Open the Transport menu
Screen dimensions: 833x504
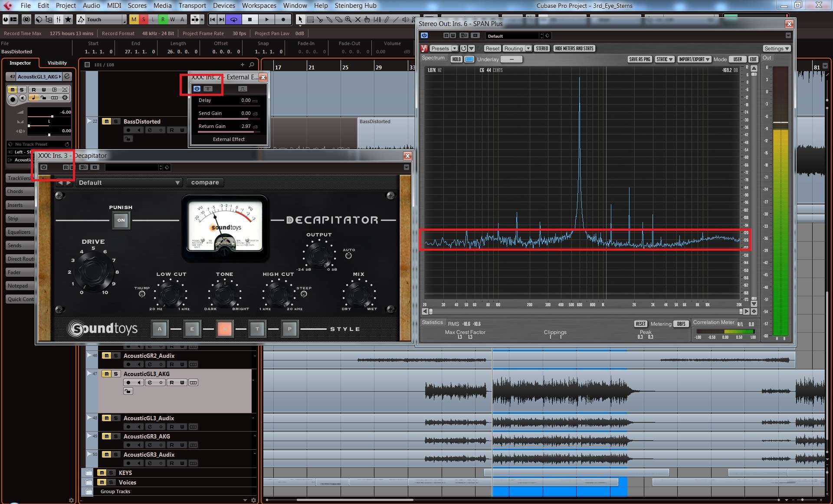click(x=192, y=5)
